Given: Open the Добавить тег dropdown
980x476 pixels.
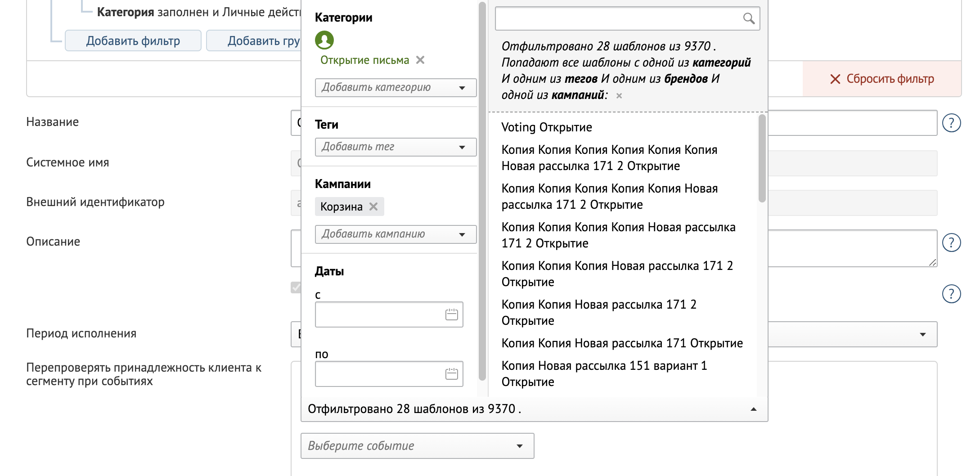Looking at the screenshot, I should click(396, 147).
